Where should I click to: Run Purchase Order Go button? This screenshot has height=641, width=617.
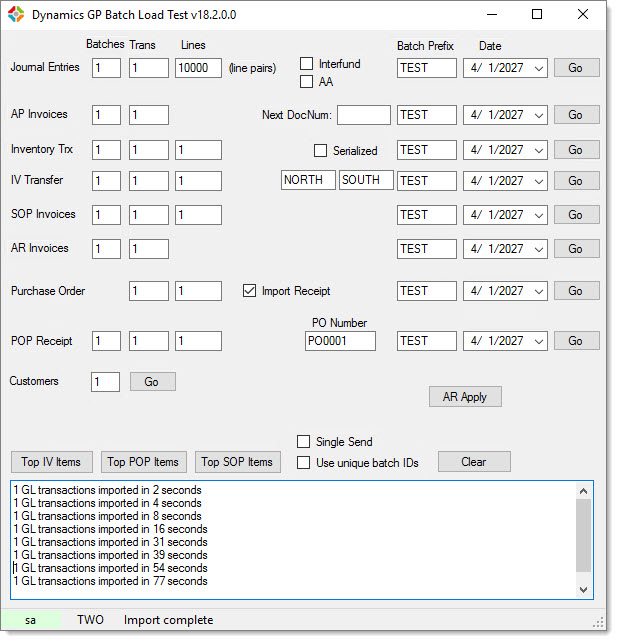(577, 291)
